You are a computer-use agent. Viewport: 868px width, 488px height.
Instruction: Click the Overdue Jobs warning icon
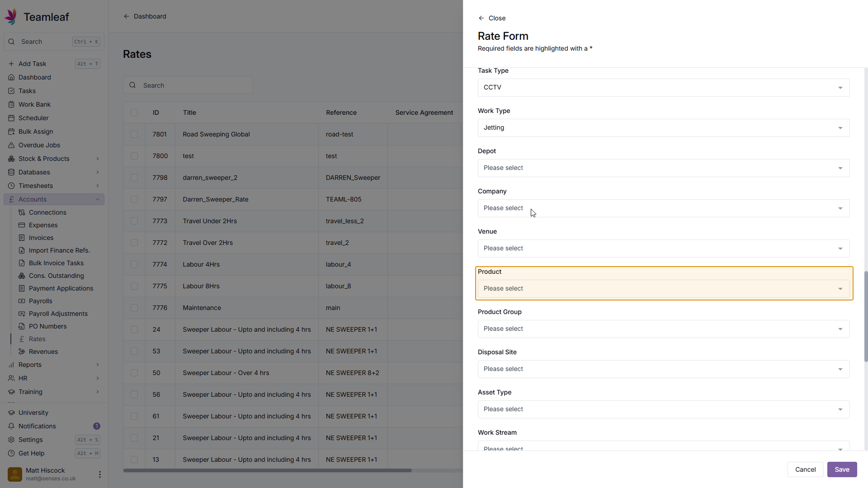(x=11, y=145)
